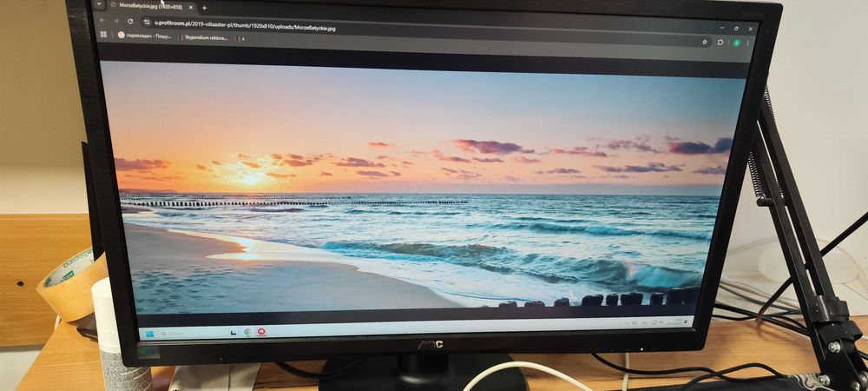This screenshot has width=868, height=391.
Task: Open the Stypendium rektora bookmark
Action: coord(203,37)
